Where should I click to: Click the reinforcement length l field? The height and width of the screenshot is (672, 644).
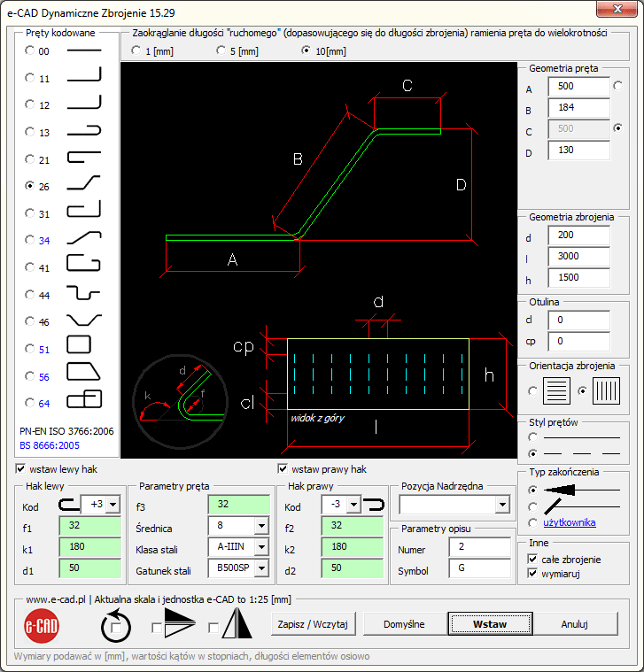[x=578, y=256]
